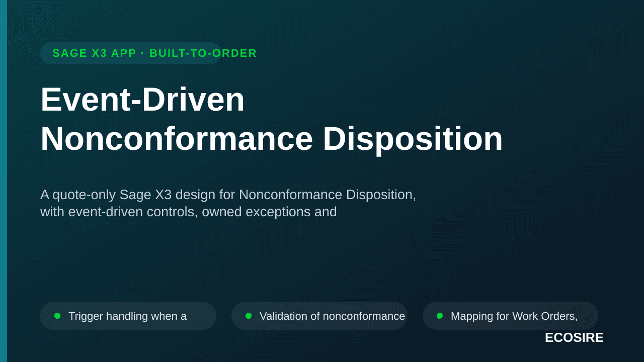
Task: Select the 'Trigger handling when a' pill
Action: pyautogui.click(x=128, y=316)
